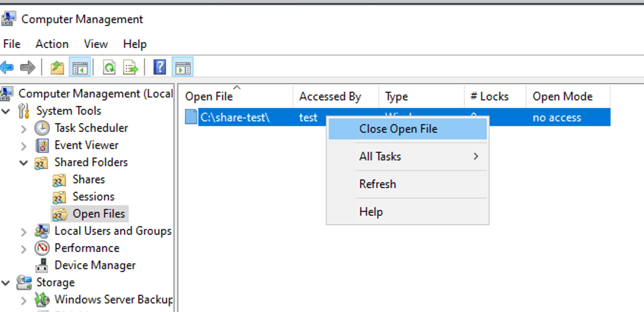Select the Sessions node icon
644x312 pixels.
point(59,197)
